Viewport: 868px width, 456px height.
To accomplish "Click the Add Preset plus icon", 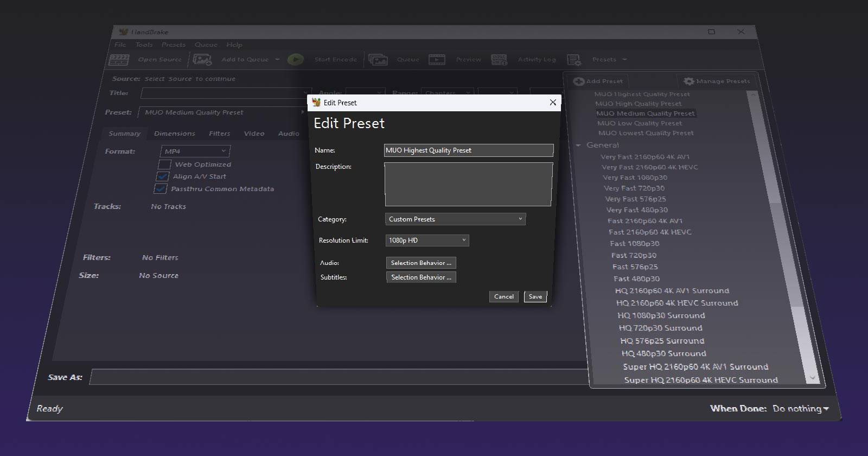I will 579,81.
